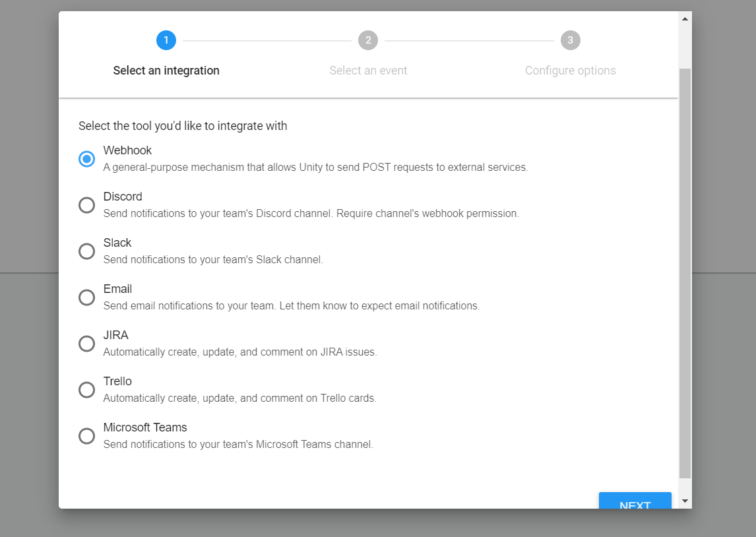Click the dialog's vertical scrollbar thumb

[x=685, y=273]
